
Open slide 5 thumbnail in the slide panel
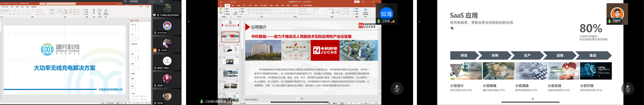pyautogui.click(x=230, y=73)
